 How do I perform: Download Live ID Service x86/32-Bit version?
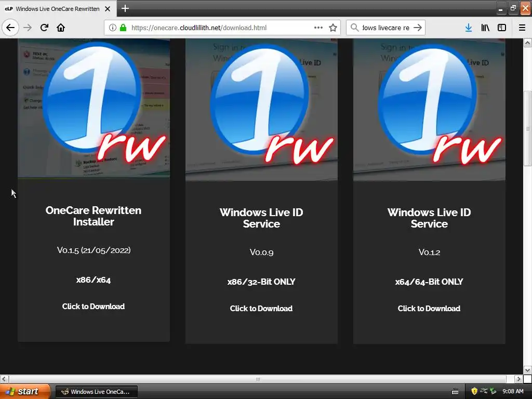click(x=261, y=309)
